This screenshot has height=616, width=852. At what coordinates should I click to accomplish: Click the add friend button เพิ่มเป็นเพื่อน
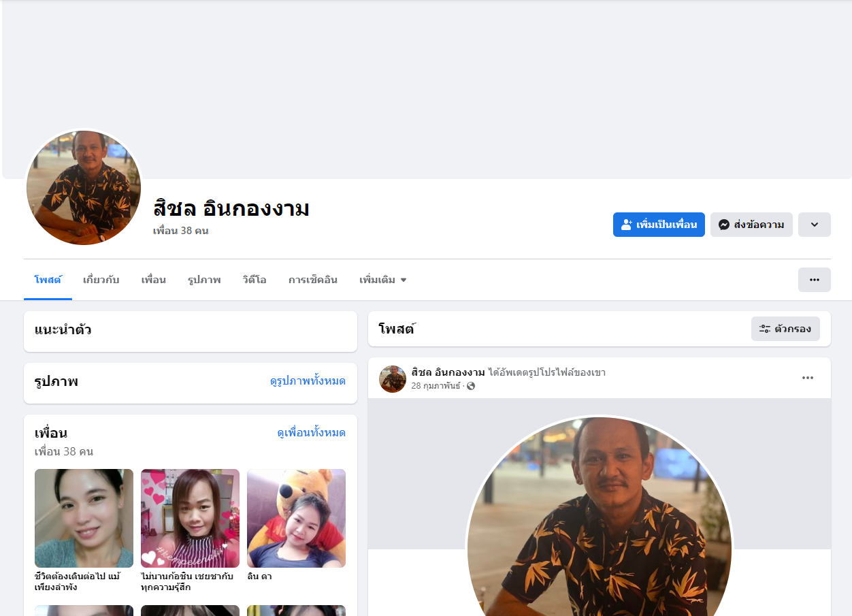pyautogui.click(x=659, y=225)
